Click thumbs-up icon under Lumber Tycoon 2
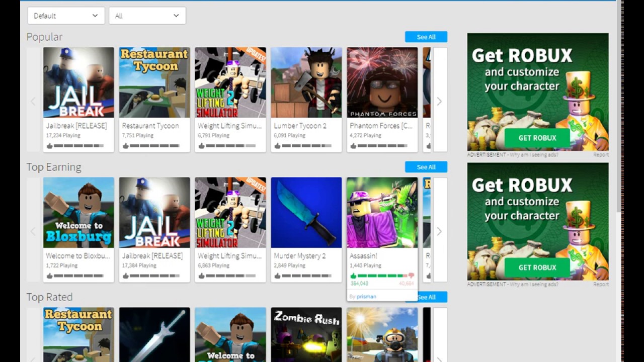The image size is (644, 362). tap(278, 146)
